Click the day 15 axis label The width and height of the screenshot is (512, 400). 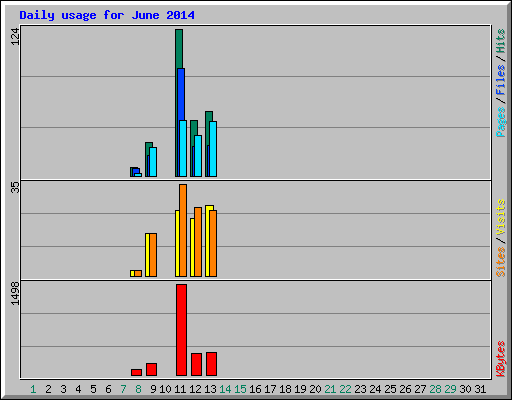(x=240, y=389)
